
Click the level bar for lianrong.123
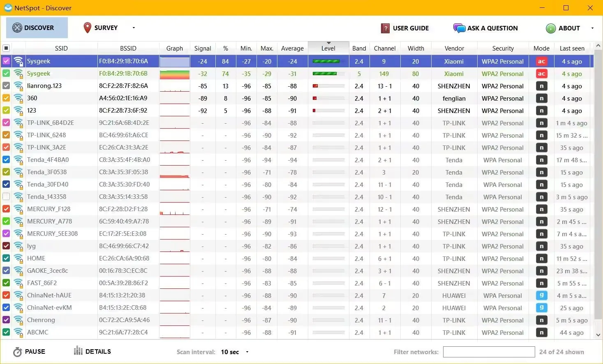328,86
